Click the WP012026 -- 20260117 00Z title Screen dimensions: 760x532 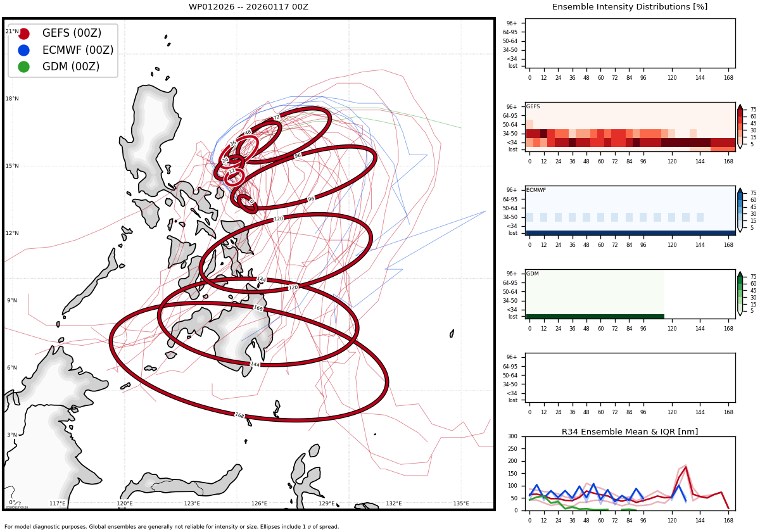pyautogui.click(x=248, y=7)
